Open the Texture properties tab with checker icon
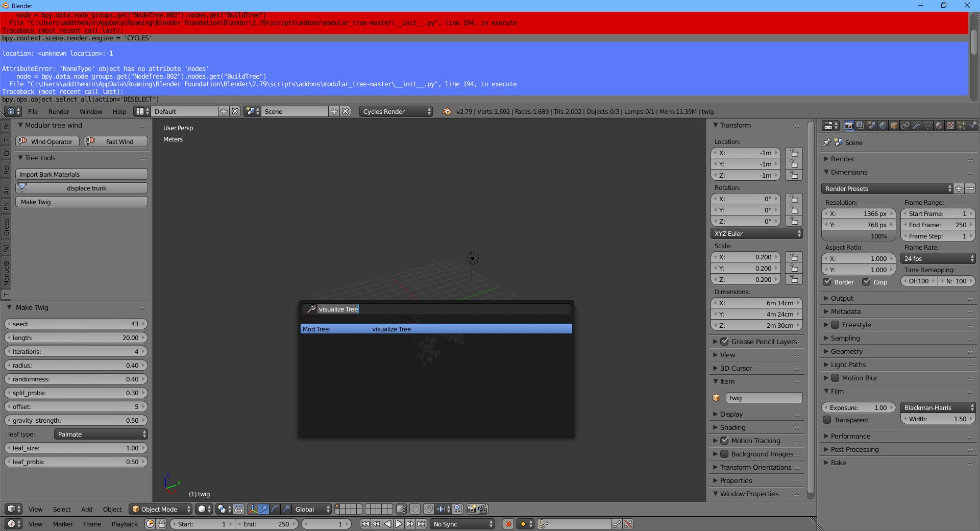Screen dimensions: 980x531 tap(950, 126)
